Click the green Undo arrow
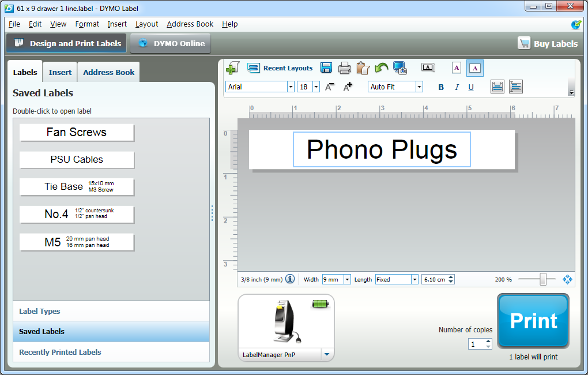 pyautogui.click(x=382, y=68)
